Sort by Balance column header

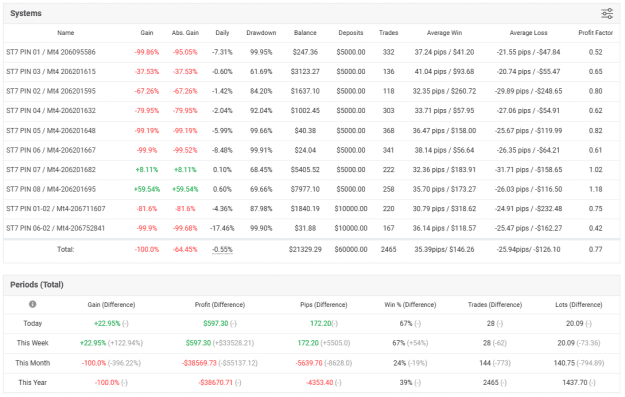click(x=305, y=33)
